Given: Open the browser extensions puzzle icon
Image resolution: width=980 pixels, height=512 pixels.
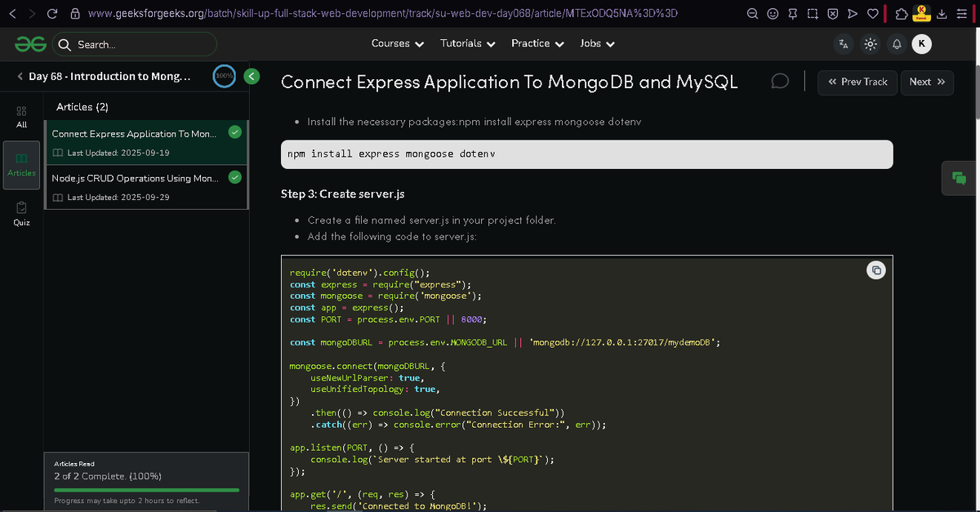Looking at the screenshot, I should (901, 14).
